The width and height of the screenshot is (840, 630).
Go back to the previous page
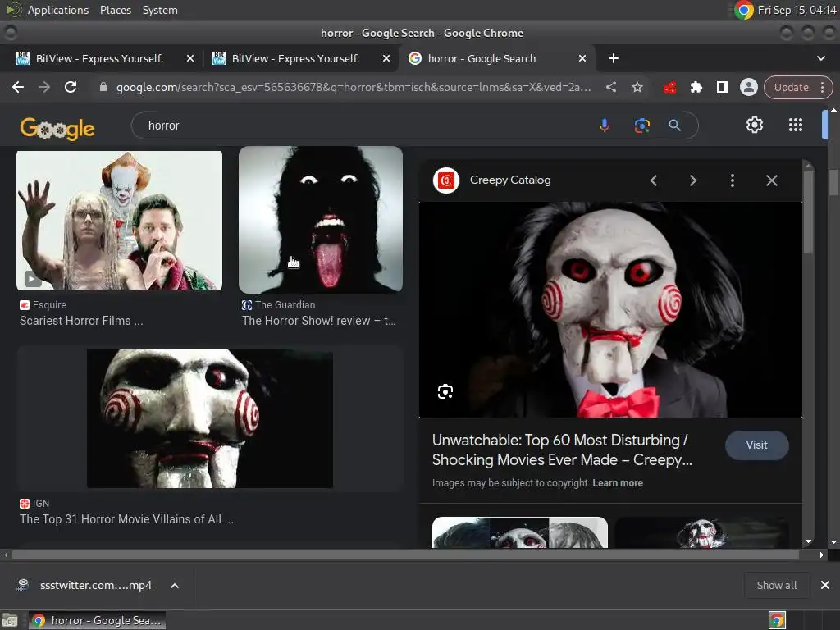(18, 87)
